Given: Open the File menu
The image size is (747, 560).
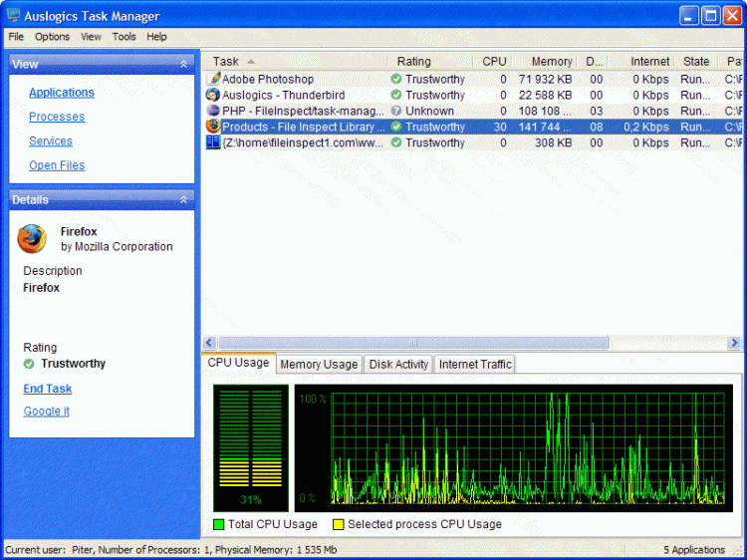Looking at the screenshot, I should coord(16,37).
